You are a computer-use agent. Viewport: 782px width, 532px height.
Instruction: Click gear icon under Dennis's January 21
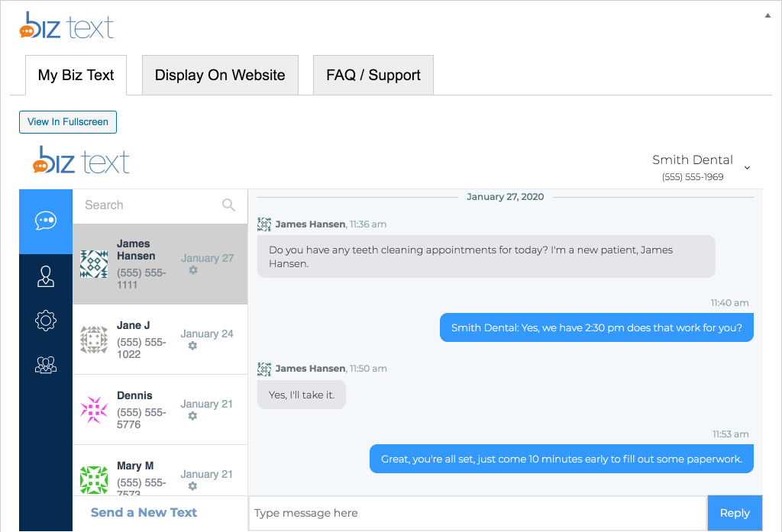click(192, 416)
